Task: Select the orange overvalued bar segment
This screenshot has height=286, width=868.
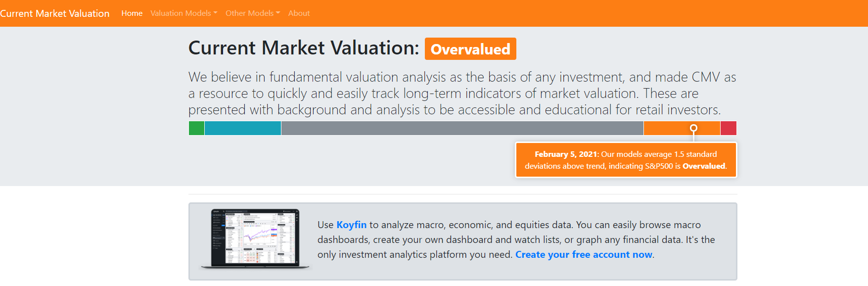Action: 682,128
